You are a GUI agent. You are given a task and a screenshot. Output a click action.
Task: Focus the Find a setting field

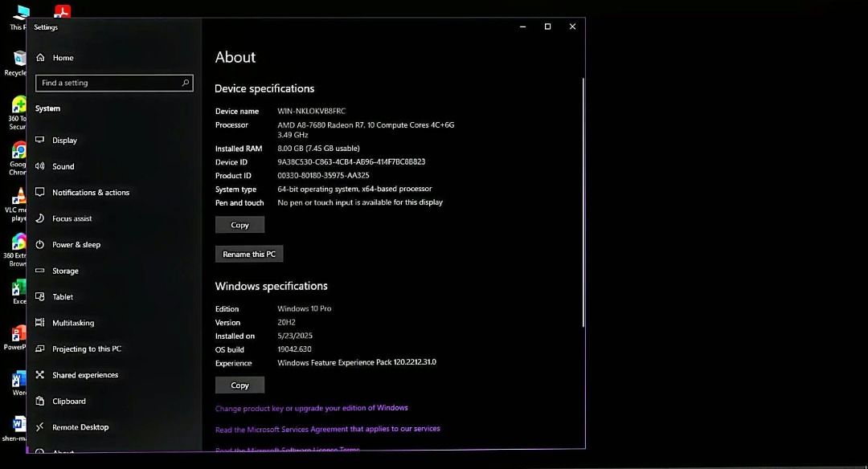tap(114, 83)
